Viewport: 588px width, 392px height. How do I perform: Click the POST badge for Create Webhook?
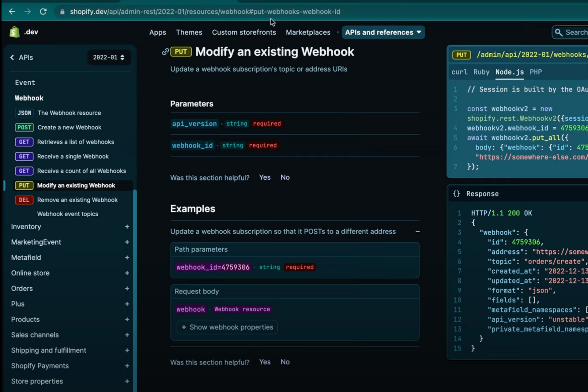tap(24, 127)
